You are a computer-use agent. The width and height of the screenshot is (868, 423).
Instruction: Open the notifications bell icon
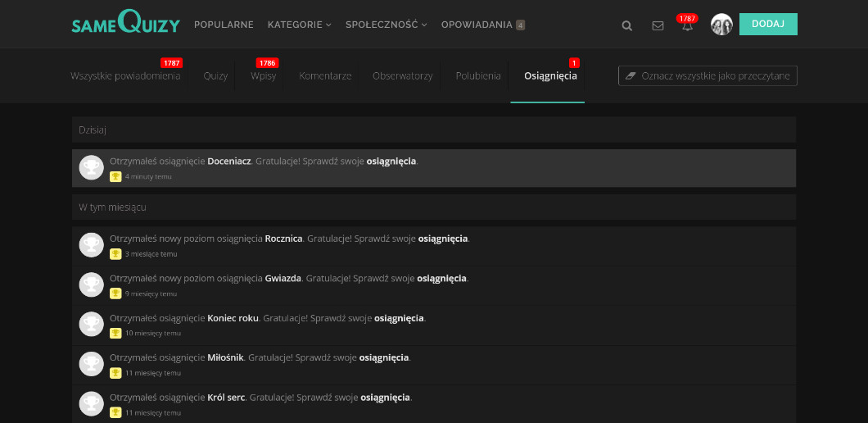point(687,25)
